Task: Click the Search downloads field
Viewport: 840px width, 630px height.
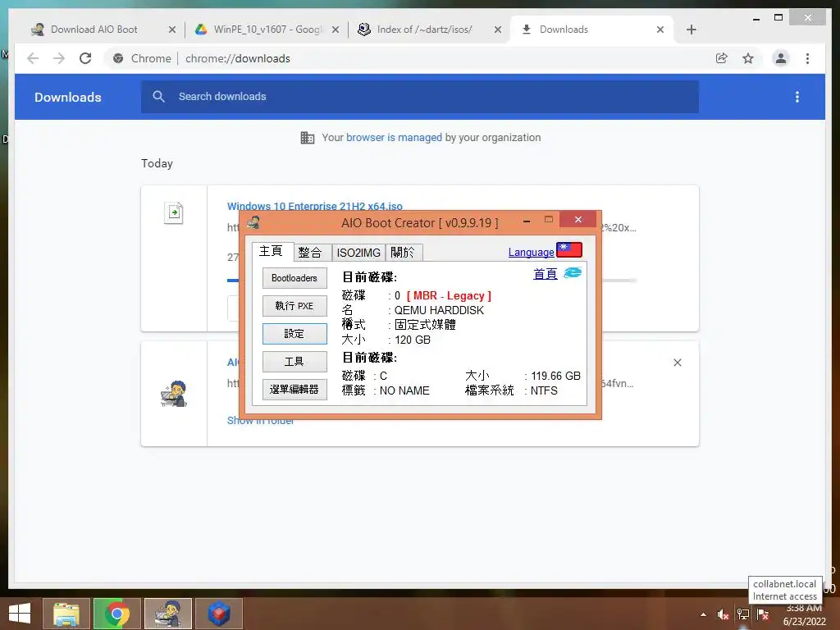Action: pyautogui.click(x=420, y=97)
